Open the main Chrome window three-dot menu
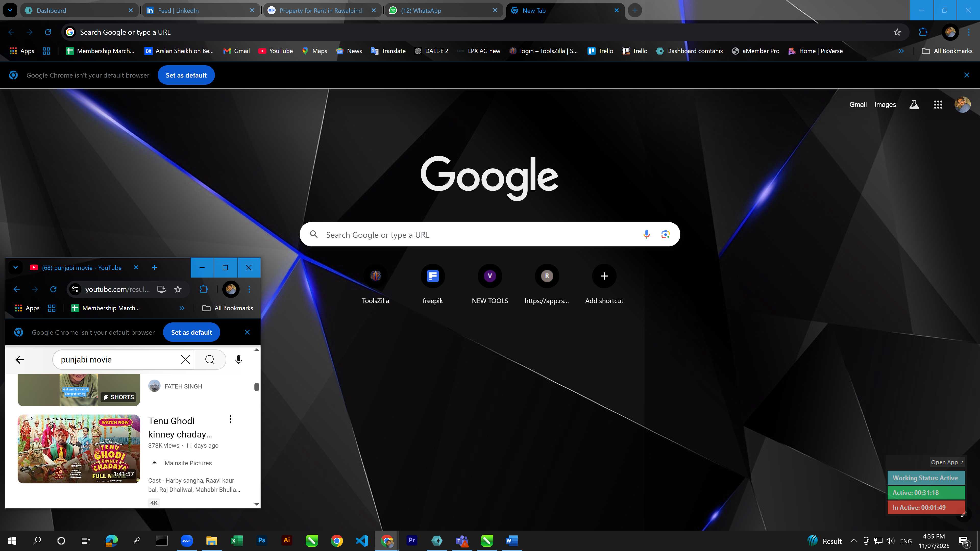Screen dimensions: 980x551 click(x=969, y=32)
